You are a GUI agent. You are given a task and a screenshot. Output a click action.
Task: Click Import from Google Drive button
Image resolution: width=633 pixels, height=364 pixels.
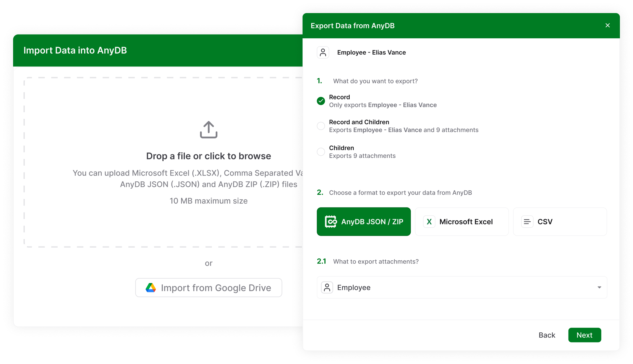pos(209,288)
